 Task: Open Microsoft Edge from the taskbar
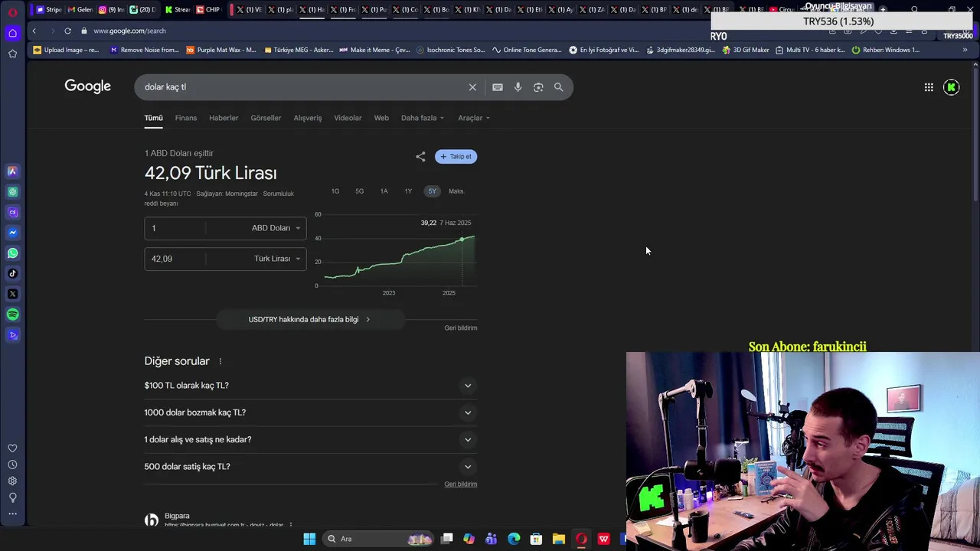click(x=514, y=539)
